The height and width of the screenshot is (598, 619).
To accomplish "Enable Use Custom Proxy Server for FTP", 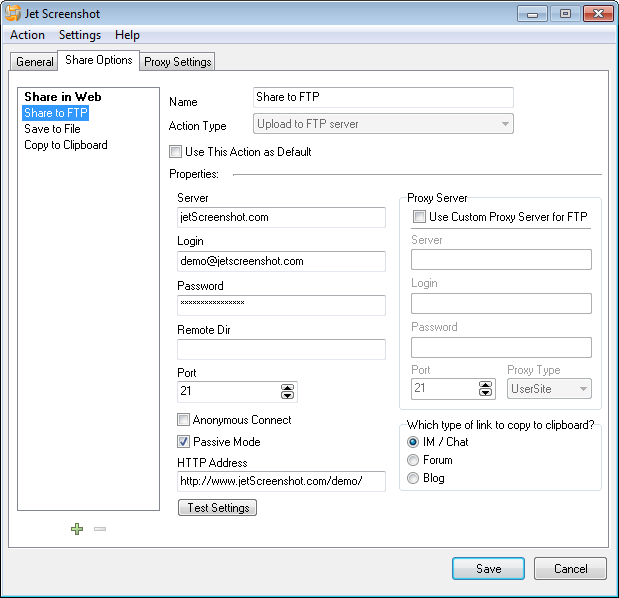I will point(420,217).
